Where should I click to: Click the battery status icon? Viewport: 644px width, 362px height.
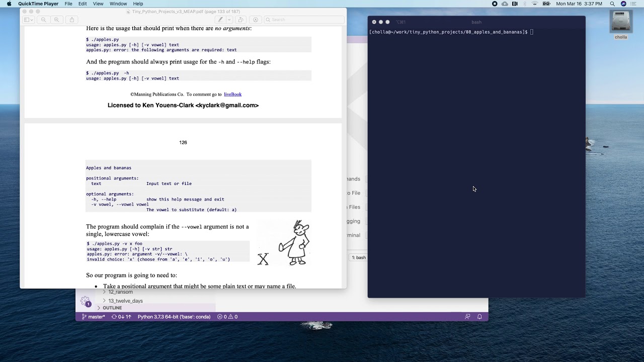(x=545, y=4)
